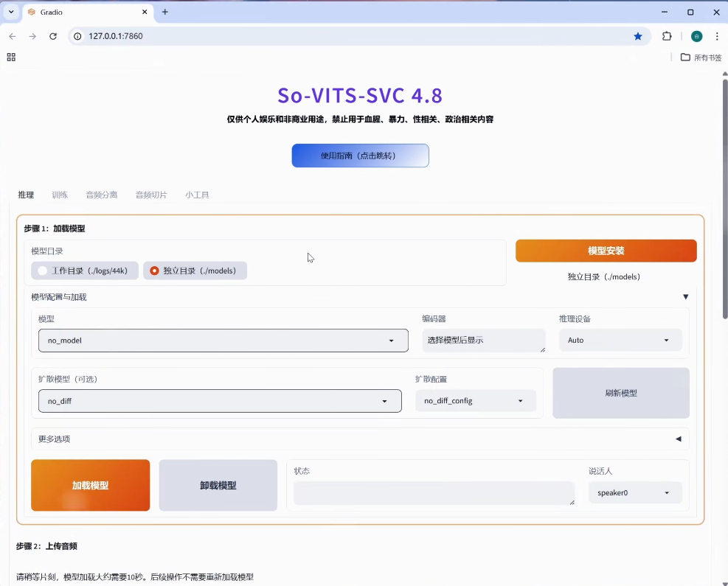Click the 编码器 text field
The image size is (728, 586).
[484, 341]
